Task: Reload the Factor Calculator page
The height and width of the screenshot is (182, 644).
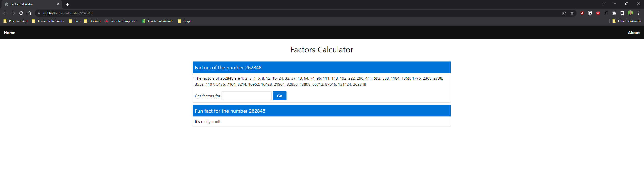Action: [21, 13]
